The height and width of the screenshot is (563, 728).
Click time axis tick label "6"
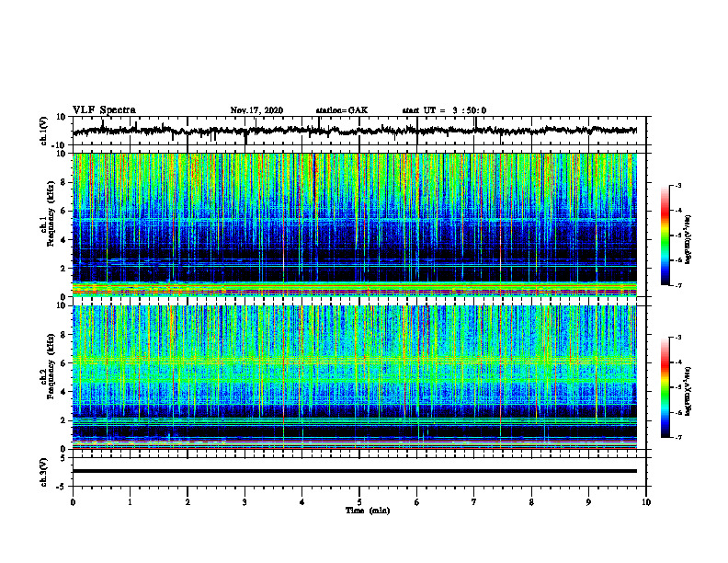417,502
